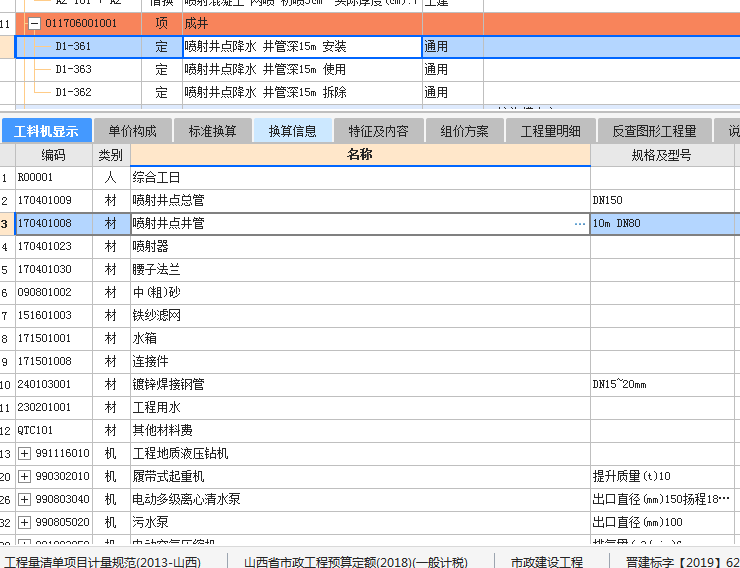Open the 工程量明细 tab
Screen dimensions: 740x568
[x=550, y=131]
